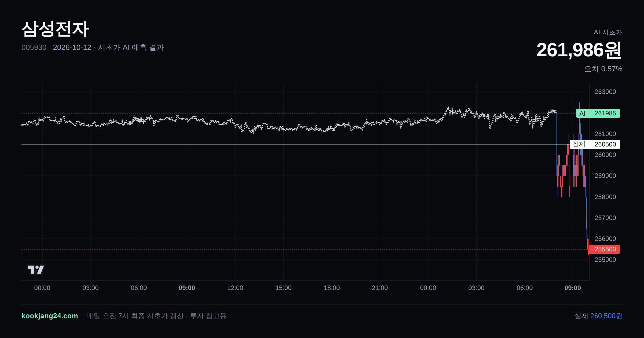Click the 260000 price axis label
This screenshot has height=338, width=644.
tap(605, 155)
